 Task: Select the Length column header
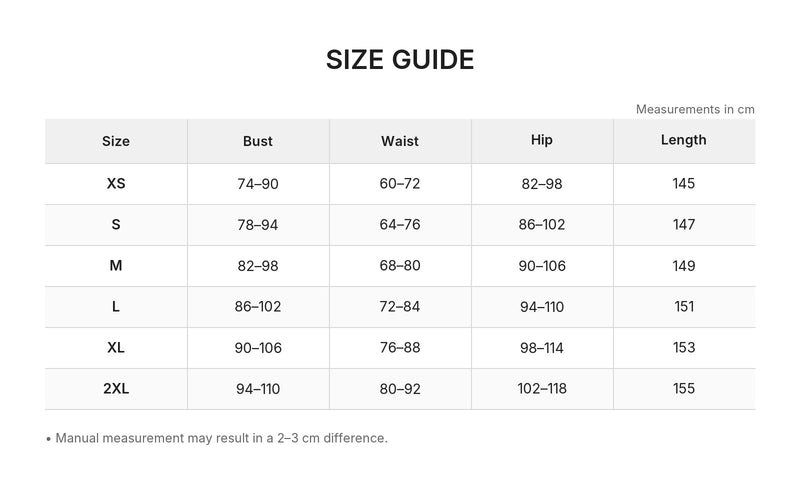click(684, 140)
